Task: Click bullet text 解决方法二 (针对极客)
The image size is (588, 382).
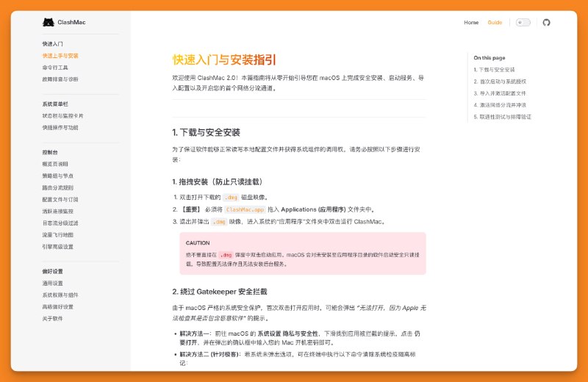Action: pos(209,354)
